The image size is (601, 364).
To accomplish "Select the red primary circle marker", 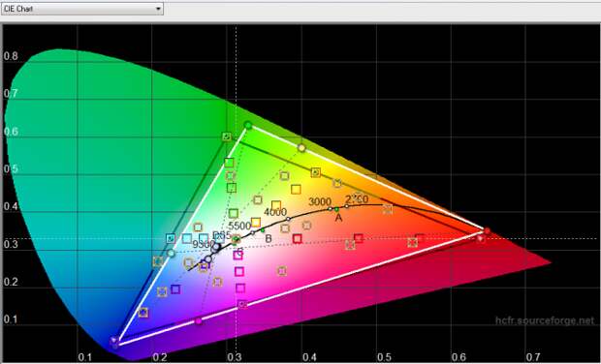I will [x=487, y=230].
